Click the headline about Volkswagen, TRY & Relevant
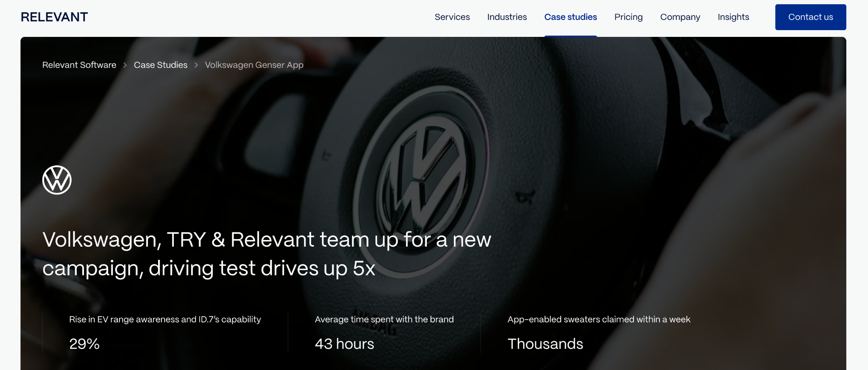 267,254
